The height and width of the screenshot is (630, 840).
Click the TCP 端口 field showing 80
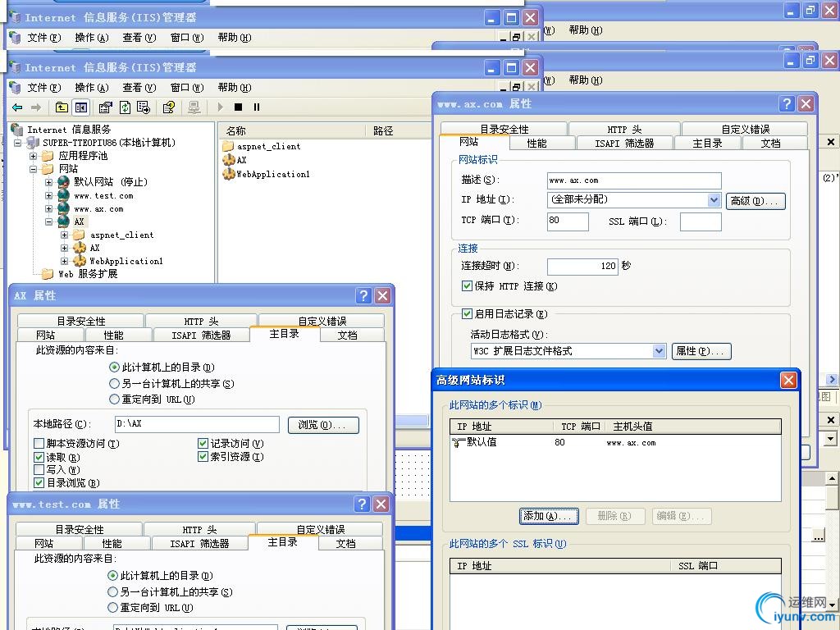click(x=568, y=221)
